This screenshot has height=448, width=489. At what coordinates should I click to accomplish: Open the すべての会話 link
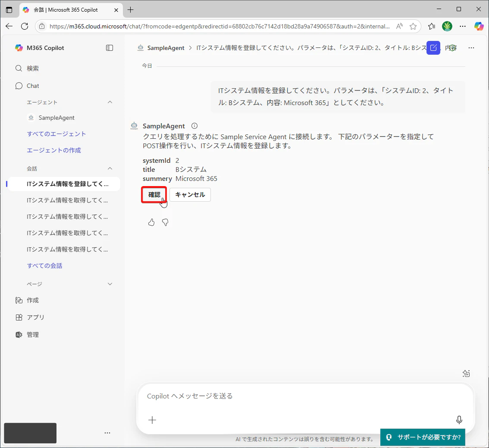[x=44, y=266]
